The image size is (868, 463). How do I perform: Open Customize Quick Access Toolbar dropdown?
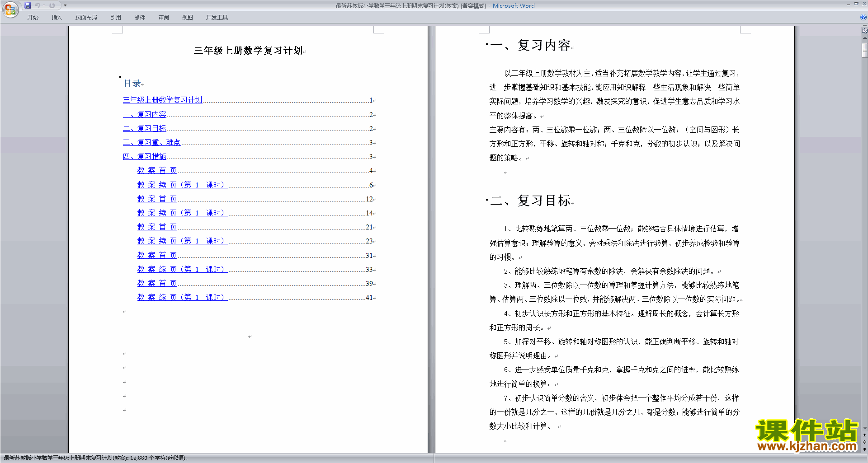[x=65, y=5]
